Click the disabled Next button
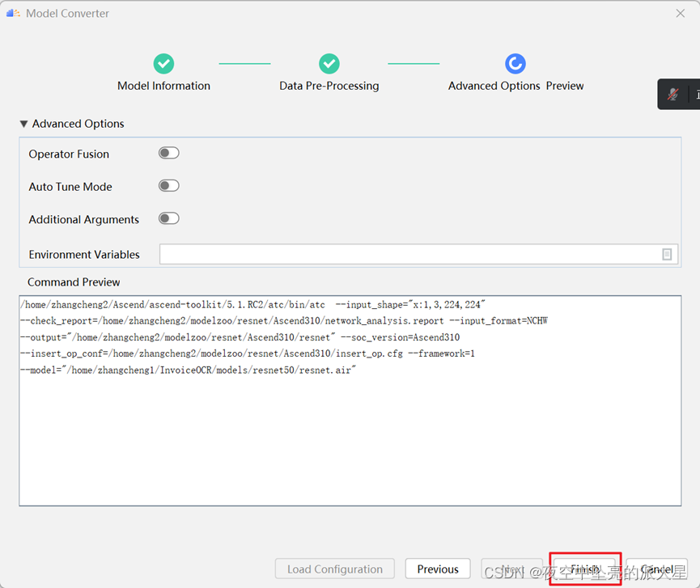Image resolution: width=700 pixels, height=588 pixels. [511, 569]
